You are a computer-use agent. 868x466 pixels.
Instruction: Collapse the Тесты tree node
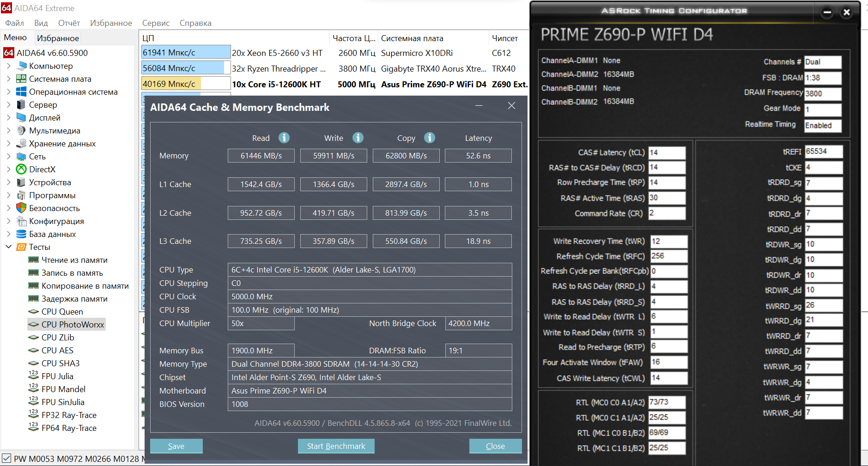pyautogui.click(x=8, y=247)
